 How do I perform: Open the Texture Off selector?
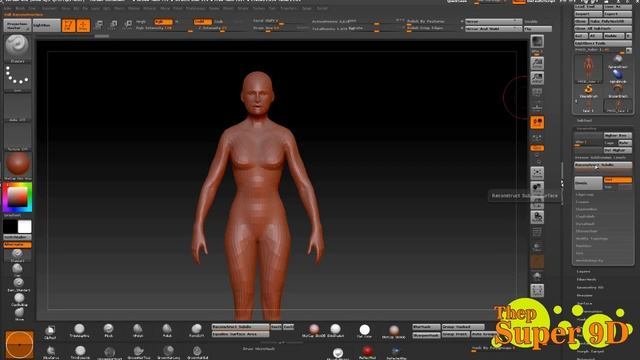[x=17, y=137]
